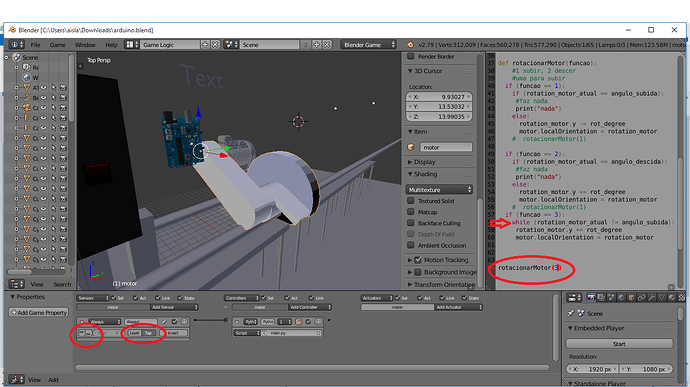The width and height of the screenshot is (690, 387).
Task: Remove the Always sensor with X icon
Action: point(184,322)
